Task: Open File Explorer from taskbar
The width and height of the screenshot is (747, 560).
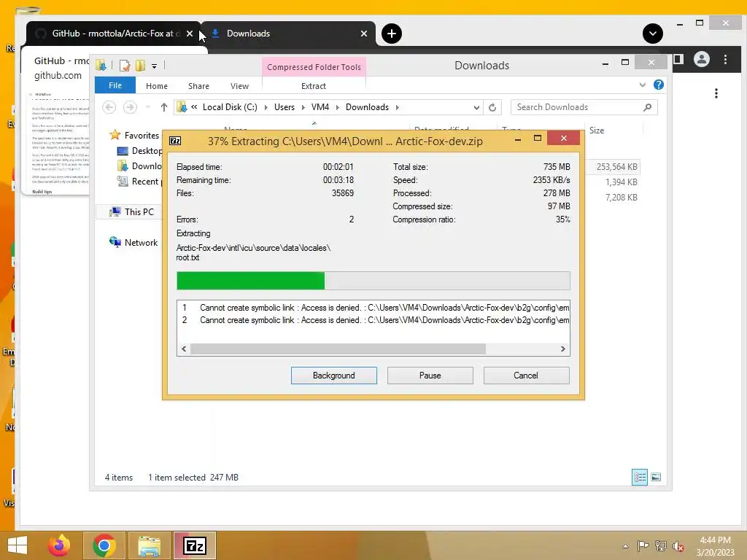Action: click(150, 545)
